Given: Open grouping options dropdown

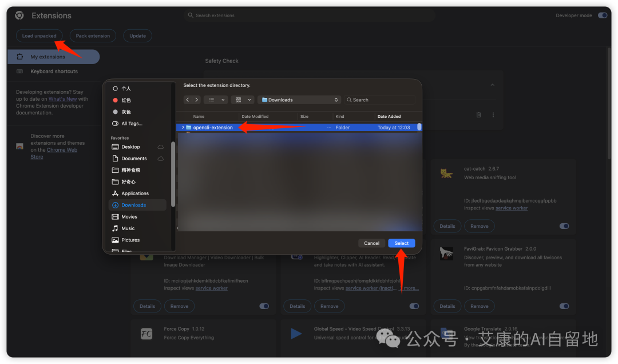Looking at the screenshot, I should tap(243, 100).
